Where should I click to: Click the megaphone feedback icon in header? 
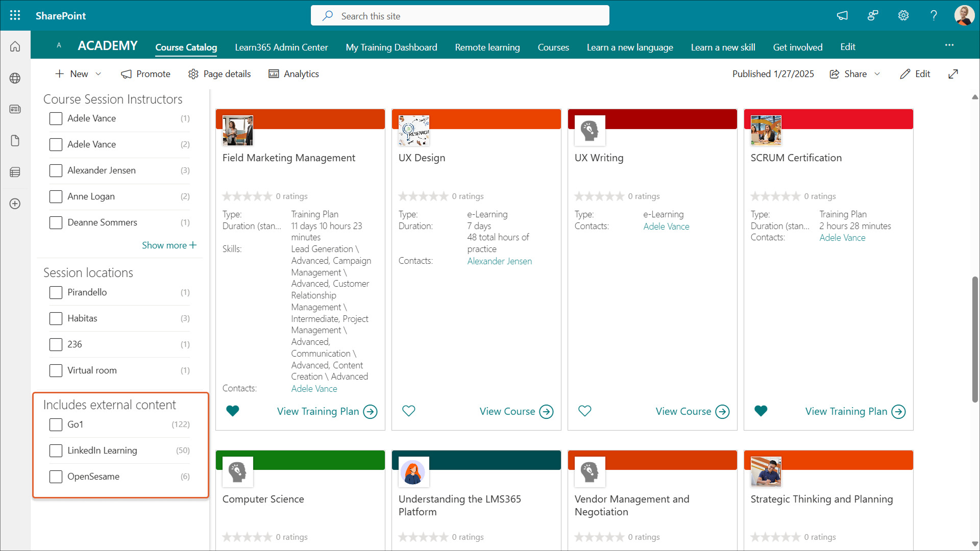[x=842, y=15]
